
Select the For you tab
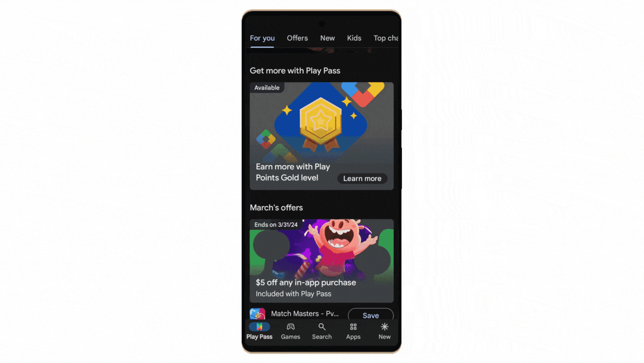[262, 37]
